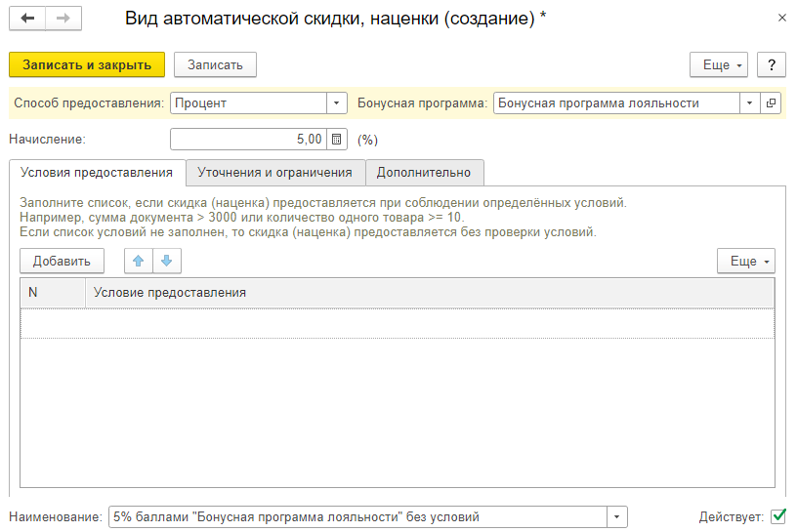The height and width of the screenshot is (532, 797).
Task: Expand the "Наименование" dropdown arrow
Action: [x=617, y=517]
